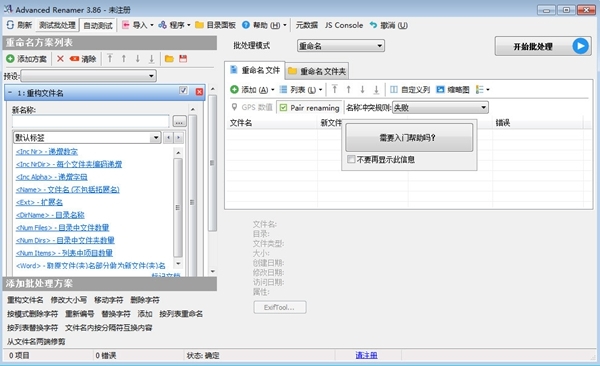
Task: Click the 撤消 undo icon
Action: 373,25
